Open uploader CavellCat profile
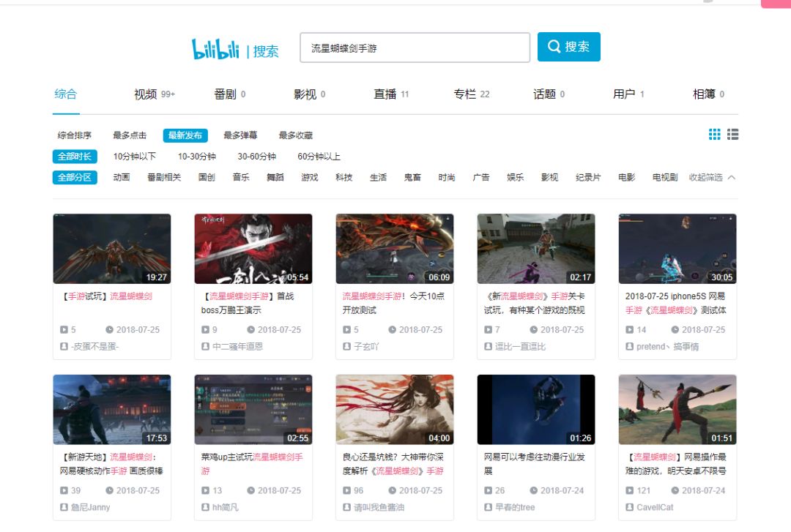This screenshot has width=791, height=532. [x=655, y=507]
